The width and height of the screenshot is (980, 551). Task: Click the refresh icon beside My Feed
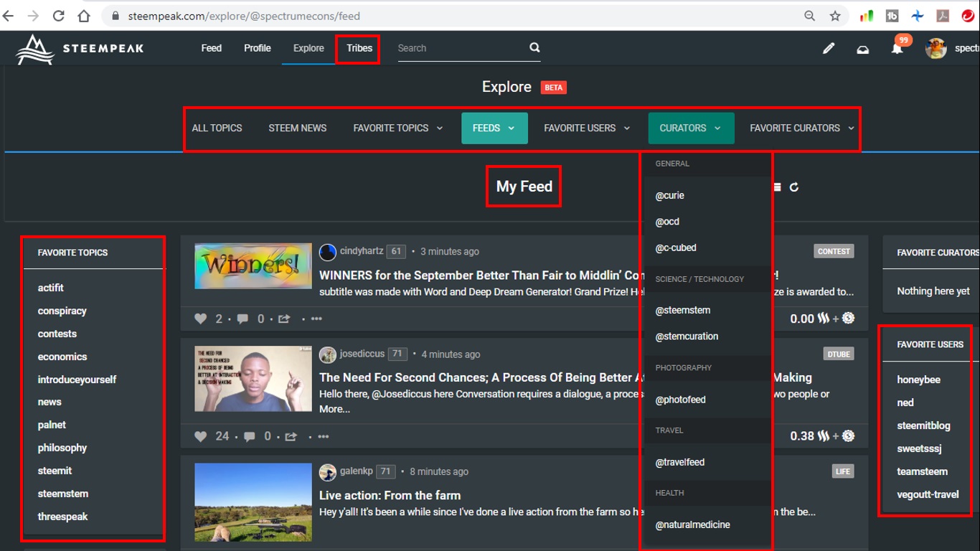(794, 187)
